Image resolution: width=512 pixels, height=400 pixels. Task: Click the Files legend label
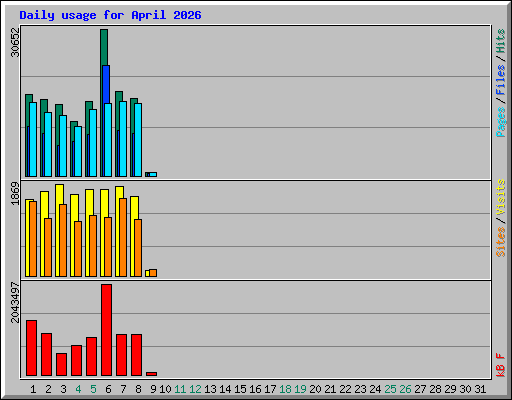pos(500,79)
